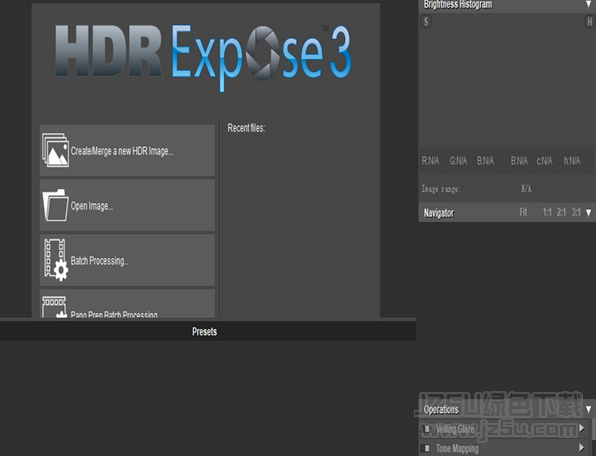Screen dimensions: 596x456
Task: Open the Presets bar
Action: (208, 331)
